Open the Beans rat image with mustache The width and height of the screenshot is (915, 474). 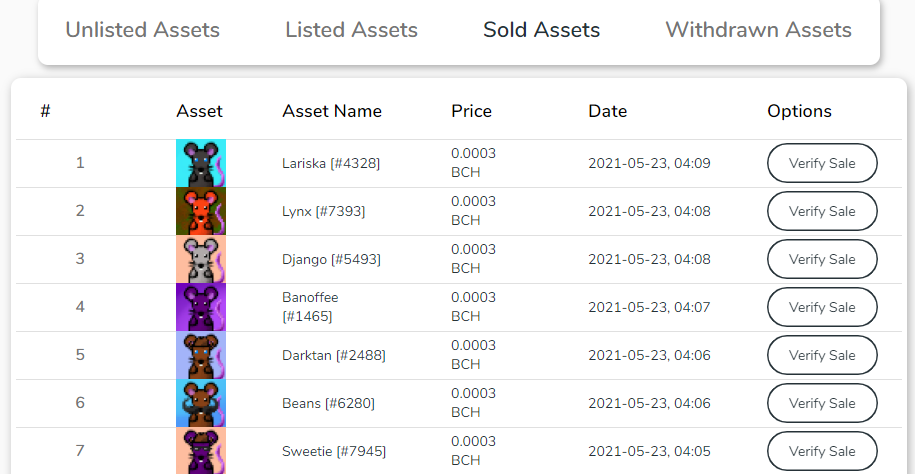(x=201, y=403)
